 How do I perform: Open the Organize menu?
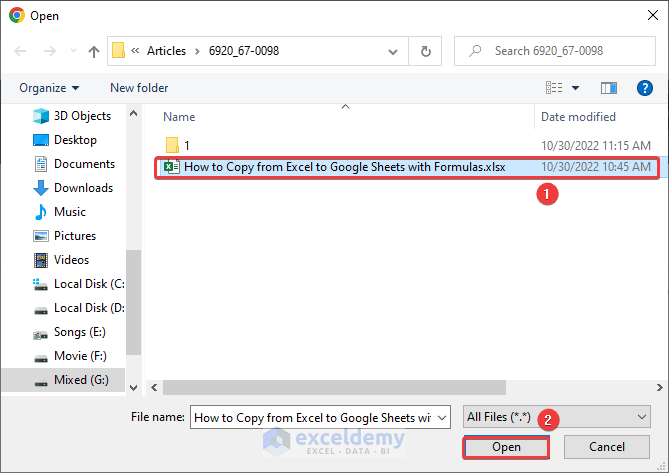pyautogui.click(x=49, y=88)
